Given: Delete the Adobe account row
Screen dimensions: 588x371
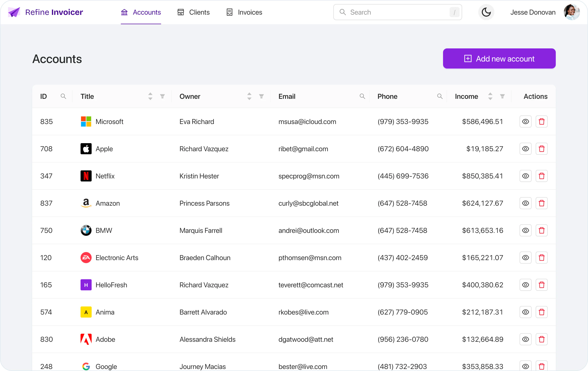Looking at the screenshot, I should tap(542, 339).
